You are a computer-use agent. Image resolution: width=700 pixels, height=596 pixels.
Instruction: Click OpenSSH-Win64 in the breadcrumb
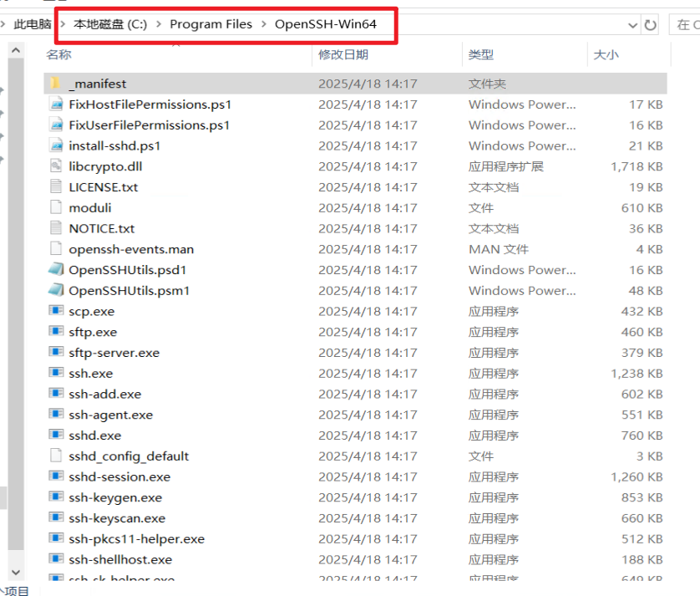click(x=326, y=24)
